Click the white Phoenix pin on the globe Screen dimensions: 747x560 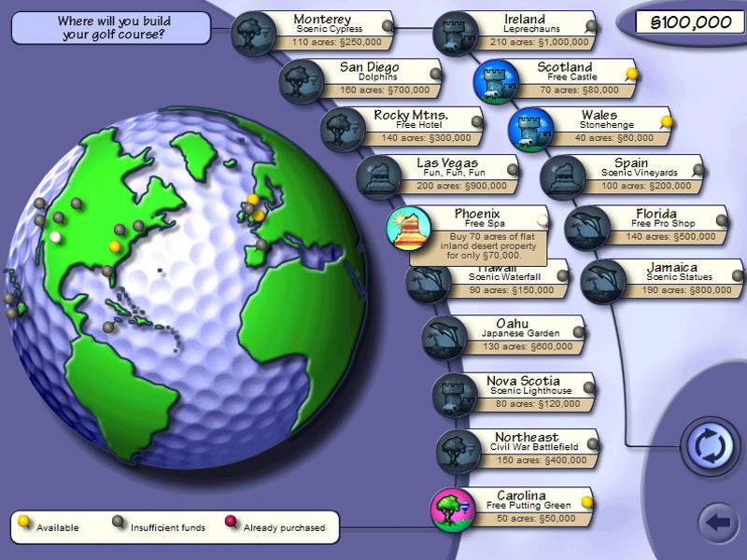coord(55,237)
